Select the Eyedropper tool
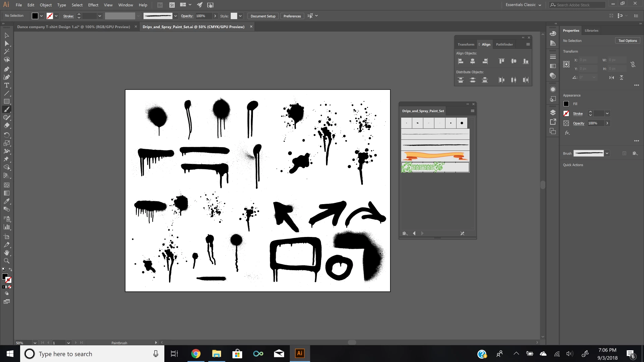 click(6, 201)
